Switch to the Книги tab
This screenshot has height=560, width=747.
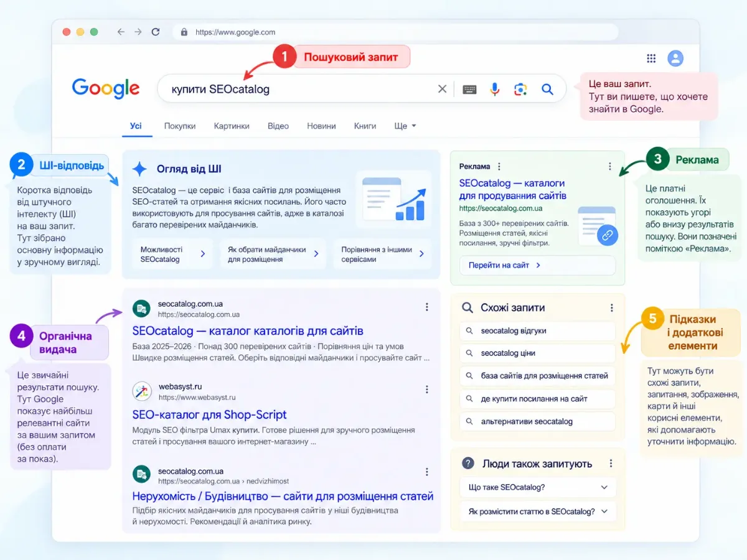(x=365, y=126)
